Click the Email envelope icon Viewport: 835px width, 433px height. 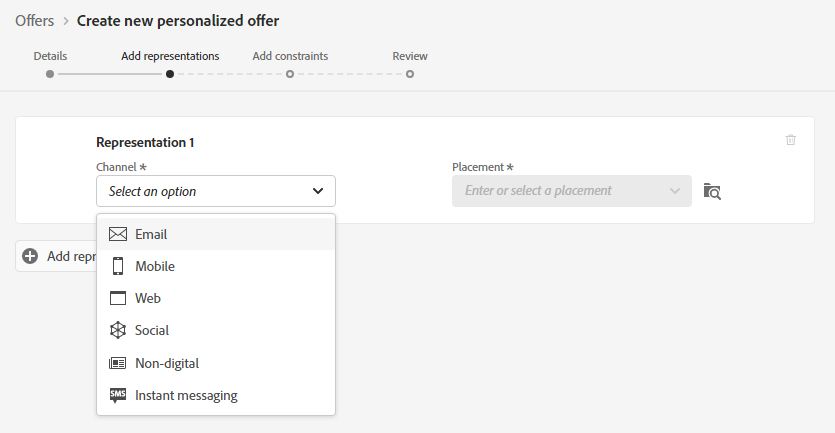point(118,234)
